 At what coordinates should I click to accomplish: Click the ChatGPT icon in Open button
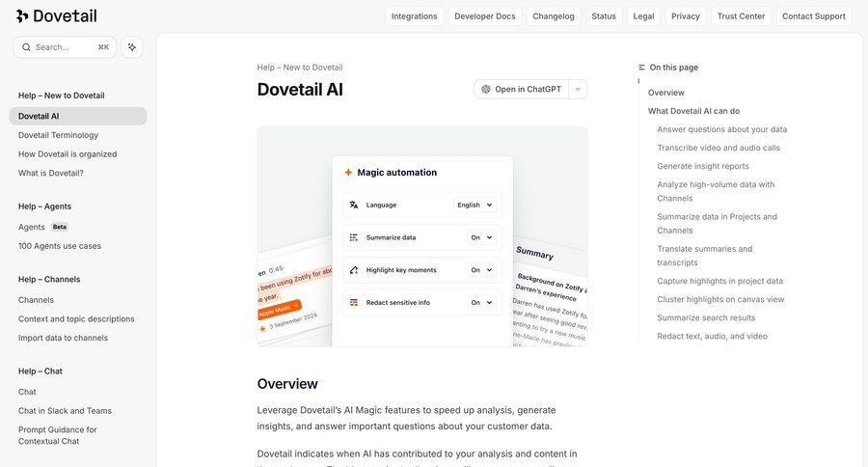486,90
